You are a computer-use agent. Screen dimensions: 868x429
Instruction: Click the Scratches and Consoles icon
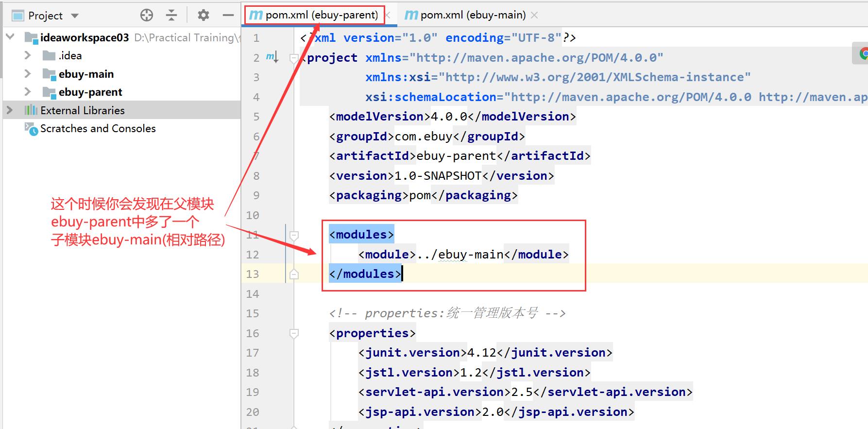pyautogui.click(x=31, y=129)
